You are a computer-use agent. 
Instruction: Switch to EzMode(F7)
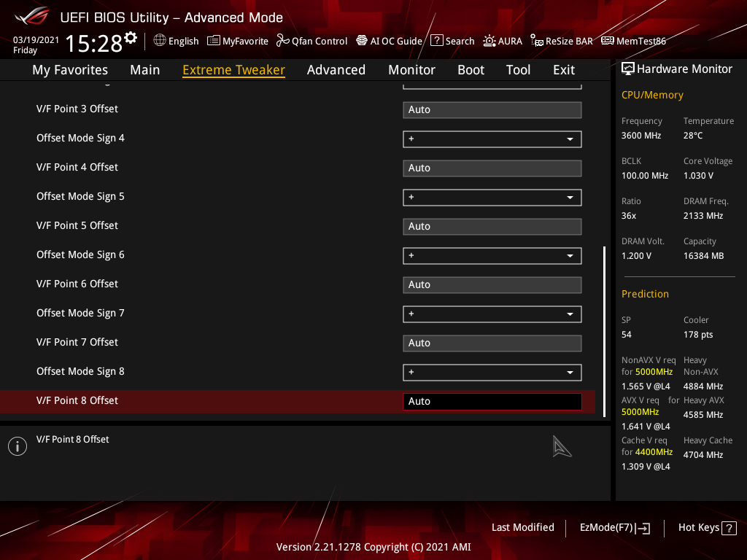[x=614, y=528]
